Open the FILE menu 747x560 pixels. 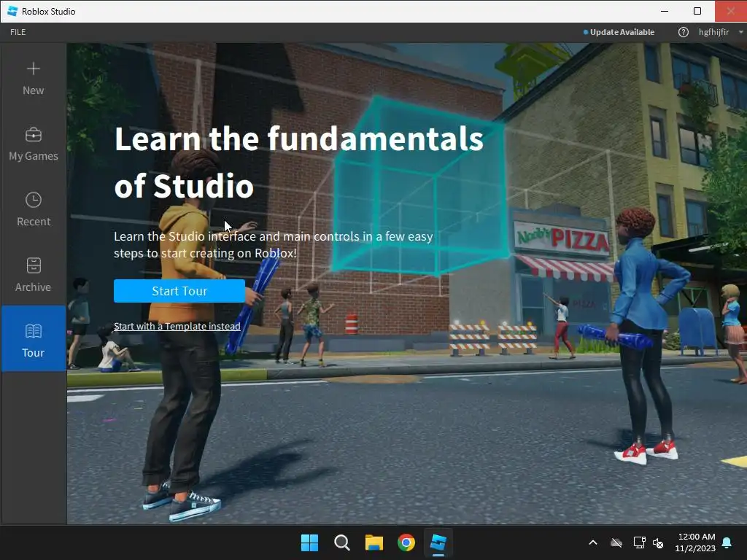[x=18, y=32]
